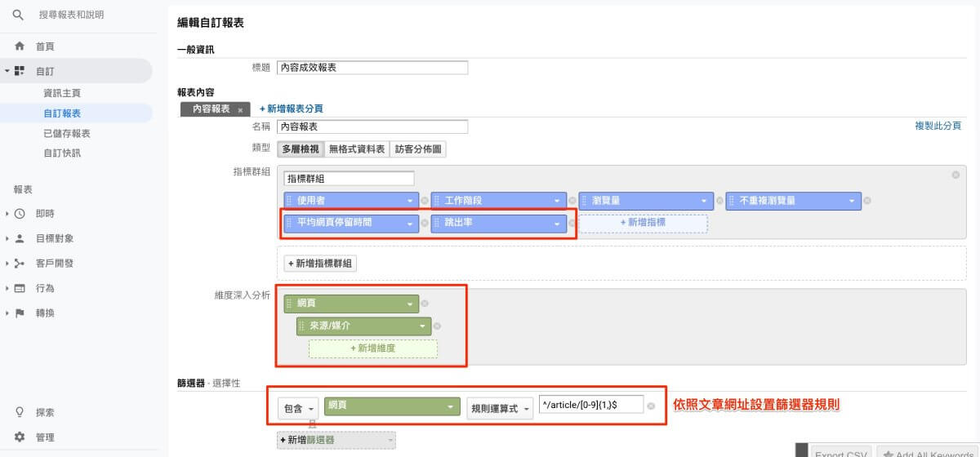Viewport: 980px width, 457px height.
Task: Click the 標題 title input field
Action: [372, 68]
